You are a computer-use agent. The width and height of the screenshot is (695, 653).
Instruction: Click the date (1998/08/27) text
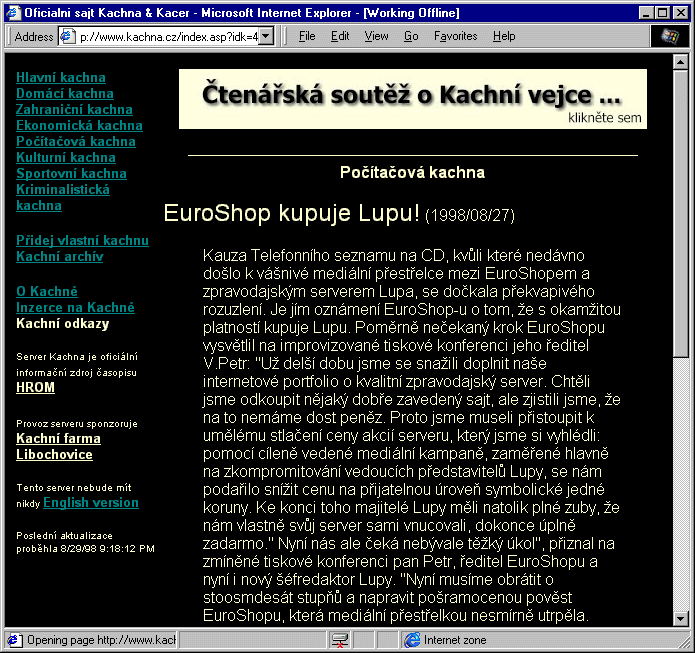tap(469, 215)
